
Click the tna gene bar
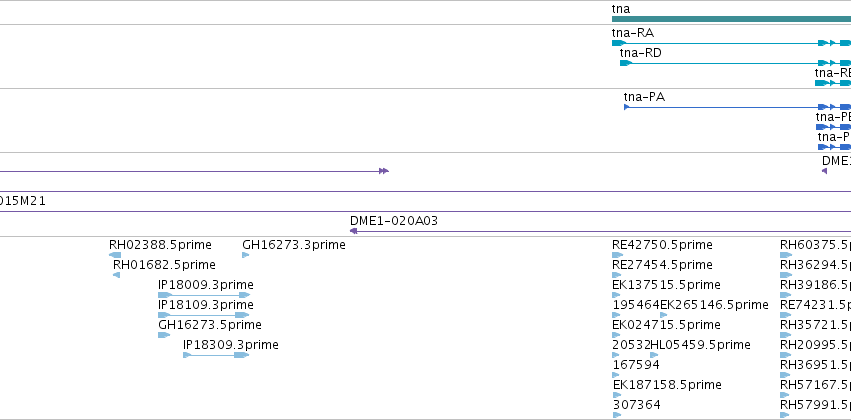[731, 19]
